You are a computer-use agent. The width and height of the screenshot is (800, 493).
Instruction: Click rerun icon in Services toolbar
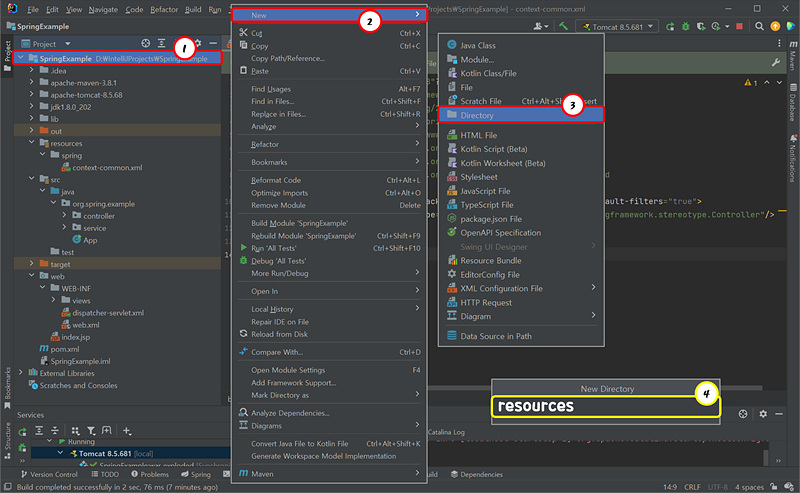(22, 432)
